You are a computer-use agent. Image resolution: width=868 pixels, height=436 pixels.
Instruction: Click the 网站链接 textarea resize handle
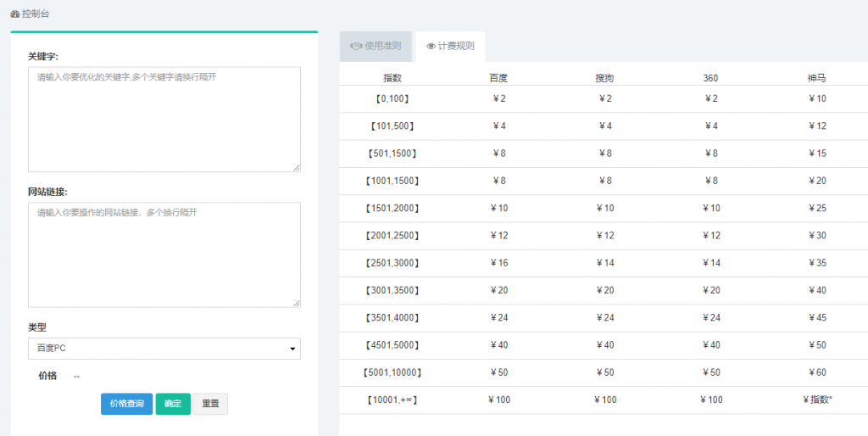tap(296, 303)
